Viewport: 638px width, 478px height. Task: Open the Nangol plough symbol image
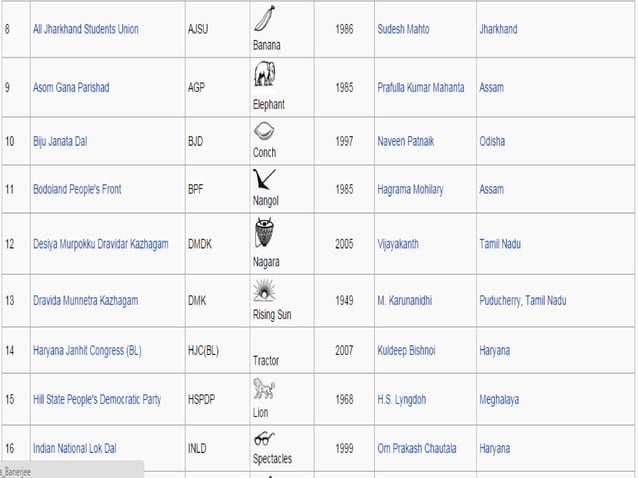(264, 179)
